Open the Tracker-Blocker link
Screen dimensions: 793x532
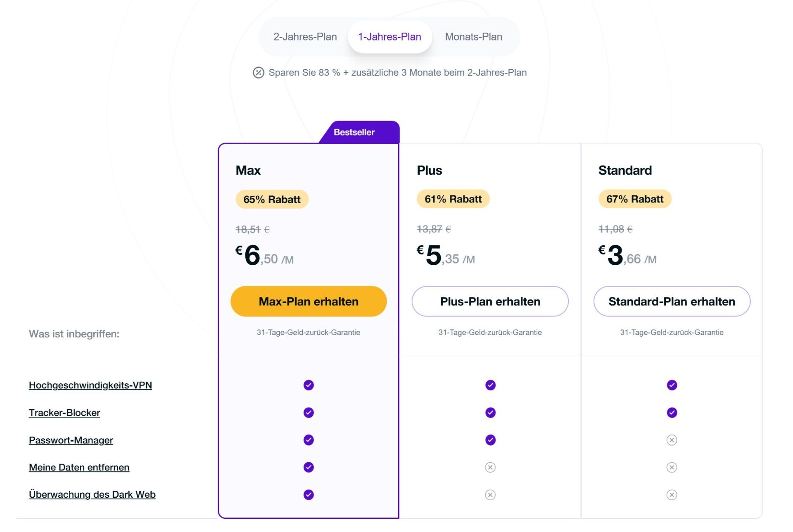[64, 413]
